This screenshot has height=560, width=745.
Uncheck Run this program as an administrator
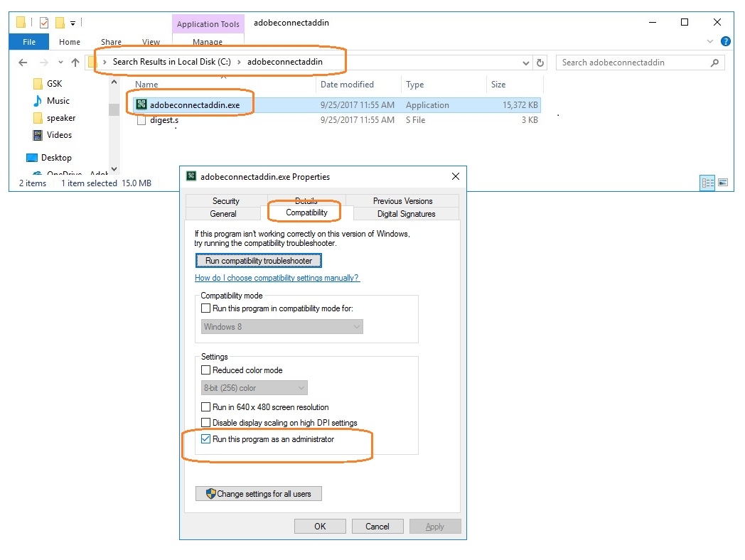205,439
